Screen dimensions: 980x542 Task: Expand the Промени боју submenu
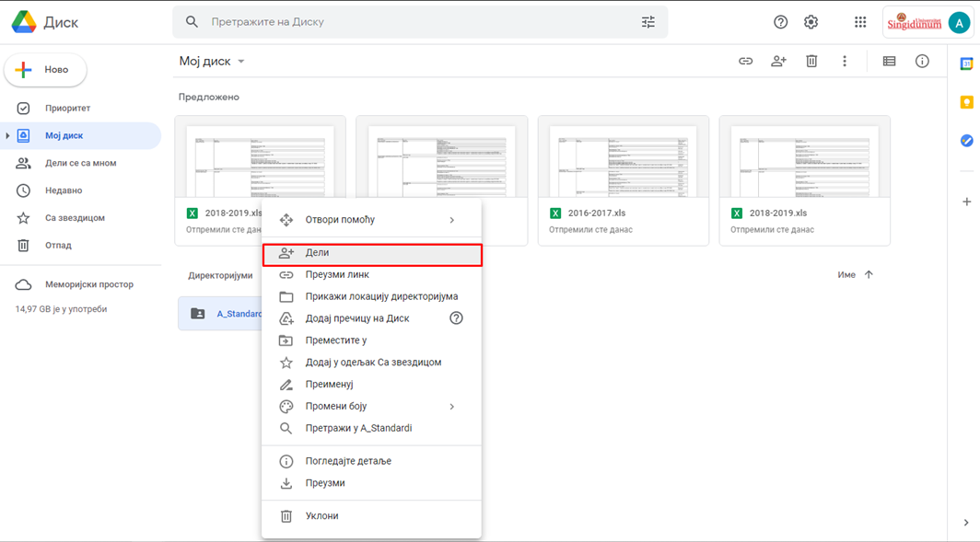click(x=451, y=407)
